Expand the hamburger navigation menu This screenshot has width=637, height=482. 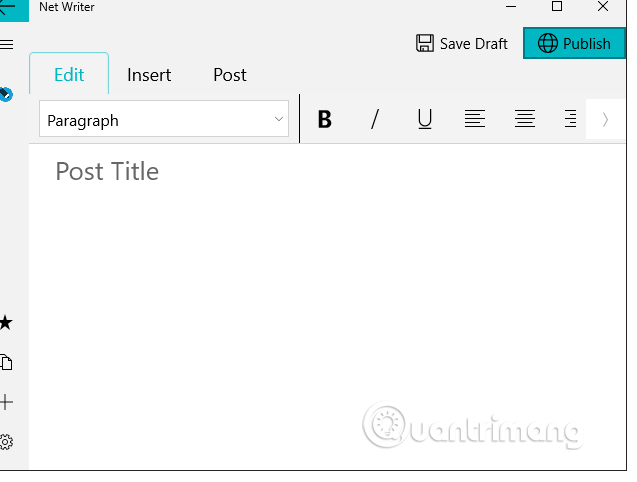tap(7, 44)
